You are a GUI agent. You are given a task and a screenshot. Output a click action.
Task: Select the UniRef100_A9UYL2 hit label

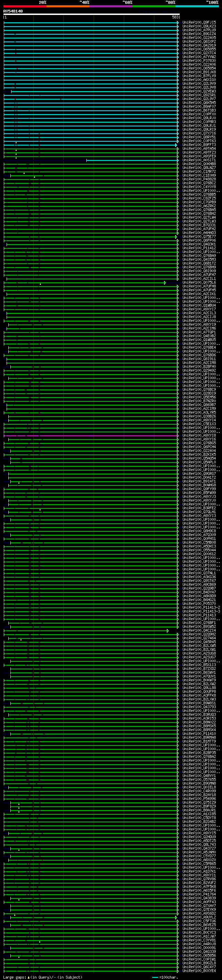tap(199, 918)
